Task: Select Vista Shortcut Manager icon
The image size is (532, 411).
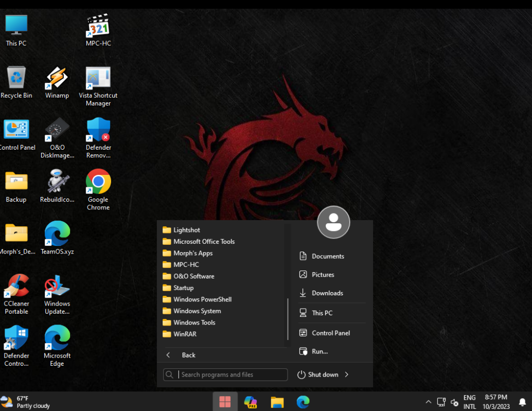Action: pyautogui.click(x=98, y=86)
